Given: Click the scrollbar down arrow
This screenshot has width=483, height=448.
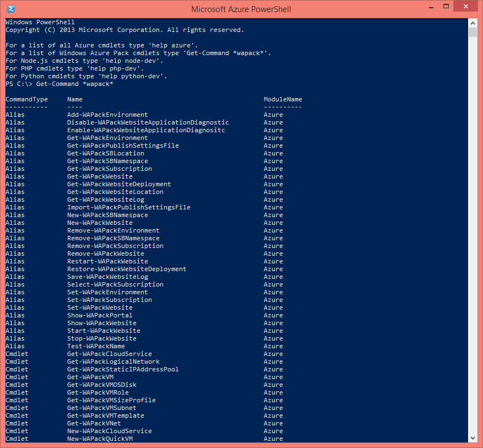Looking at the screenshot, I should [x=473, y=439].
